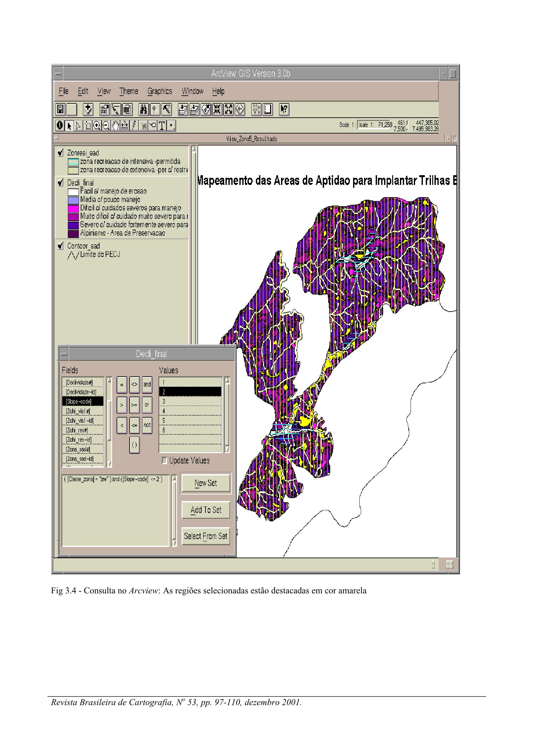The height and width of the screenshot is (756, 534).
Task: Enable the Update Values checkbox
Action: coord(164,460)
